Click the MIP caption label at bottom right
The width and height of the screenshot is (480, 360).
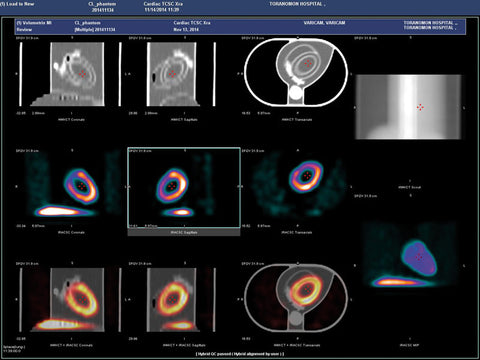(x=409, y=345)
